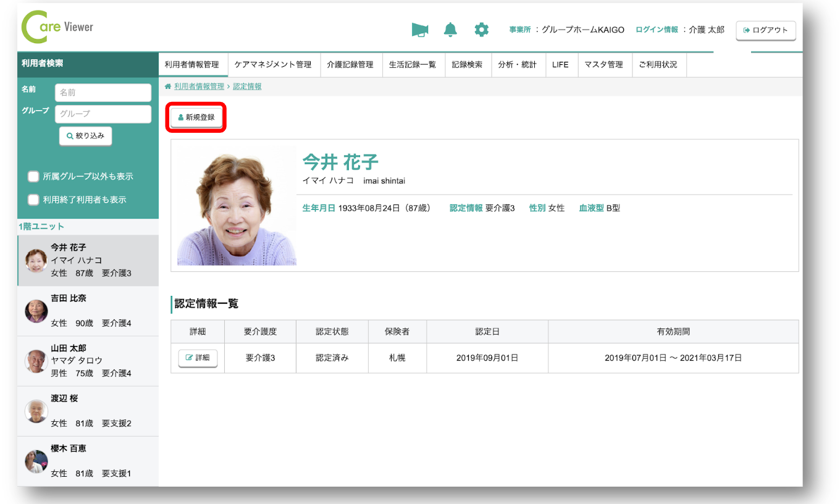Select 渡辺 桜's avatar in user list

click(x=36, y=411)
